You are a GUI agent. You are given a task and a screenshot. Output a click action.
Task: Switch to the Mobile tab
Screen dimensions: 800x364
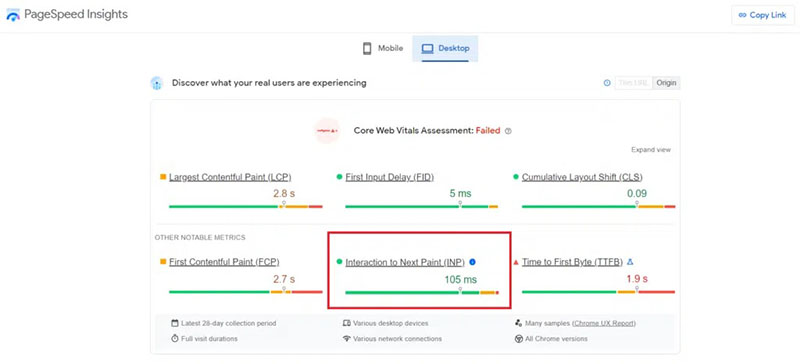point(383,48)
